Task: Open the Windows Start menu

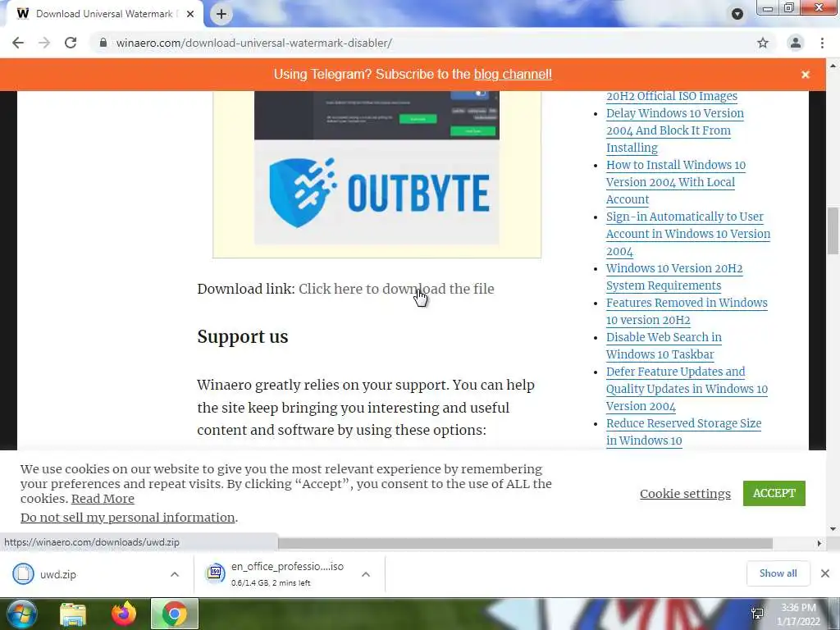Action: click(21, 614)
